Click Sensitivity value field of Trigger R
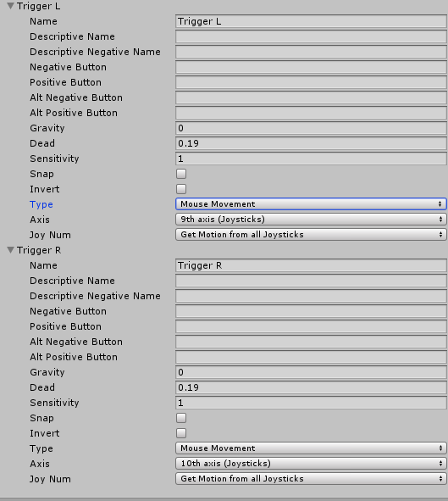448x501 pixels. point(311,403)
